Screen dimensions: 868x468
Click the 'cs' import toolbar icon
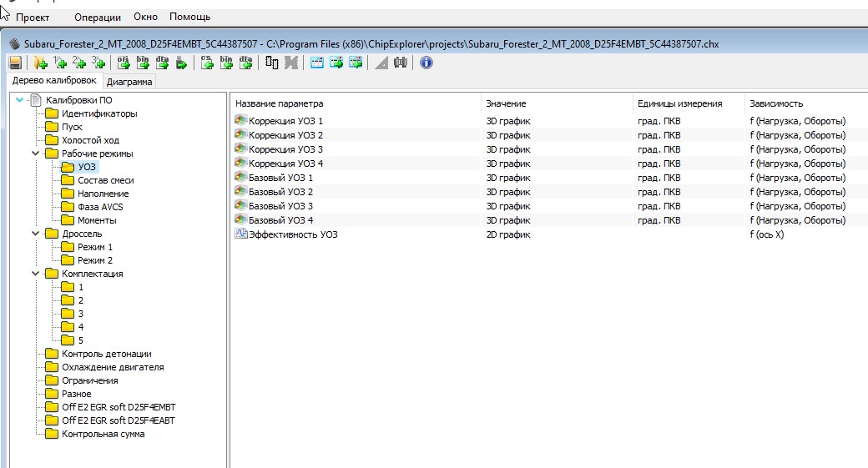[x=207, y=63]
